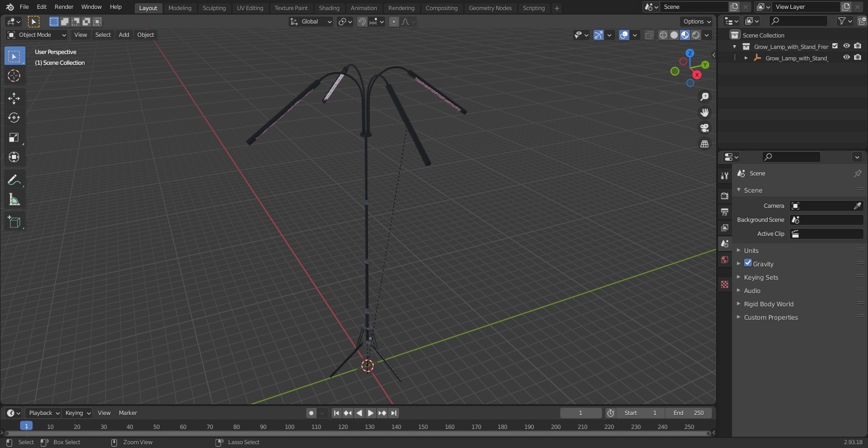
Task: Click the Blender logo menu
Action: pos(10,7)
